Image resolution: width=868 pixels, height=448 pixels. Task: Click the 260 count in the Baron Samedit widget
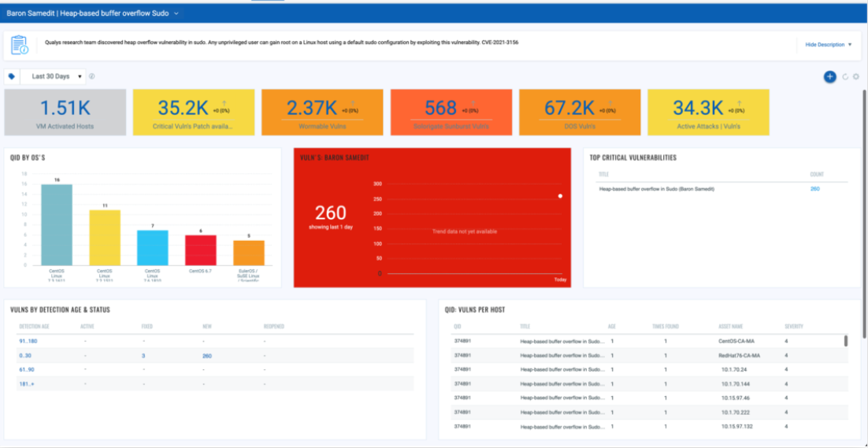click(x=331, y=213)
